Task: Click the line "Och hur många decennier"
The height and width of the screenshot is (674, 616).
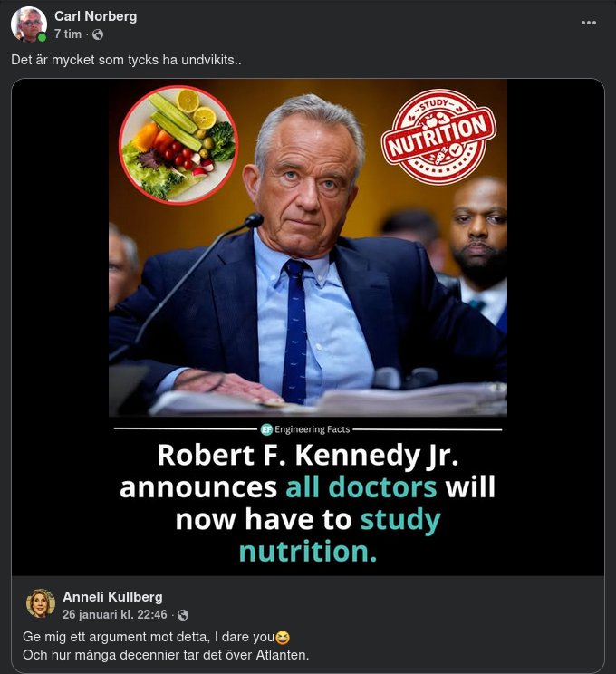Action: coord(166,655)
